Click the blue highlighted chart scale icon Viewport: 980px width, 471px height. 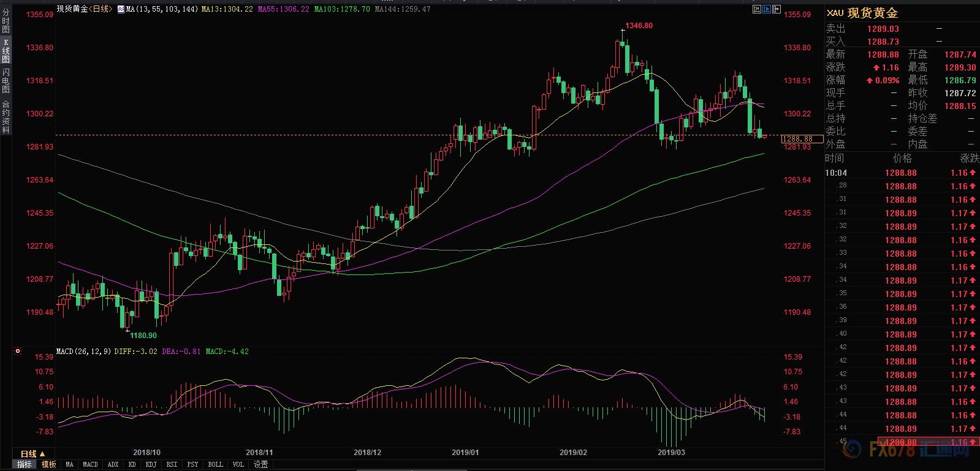(767, 9)
